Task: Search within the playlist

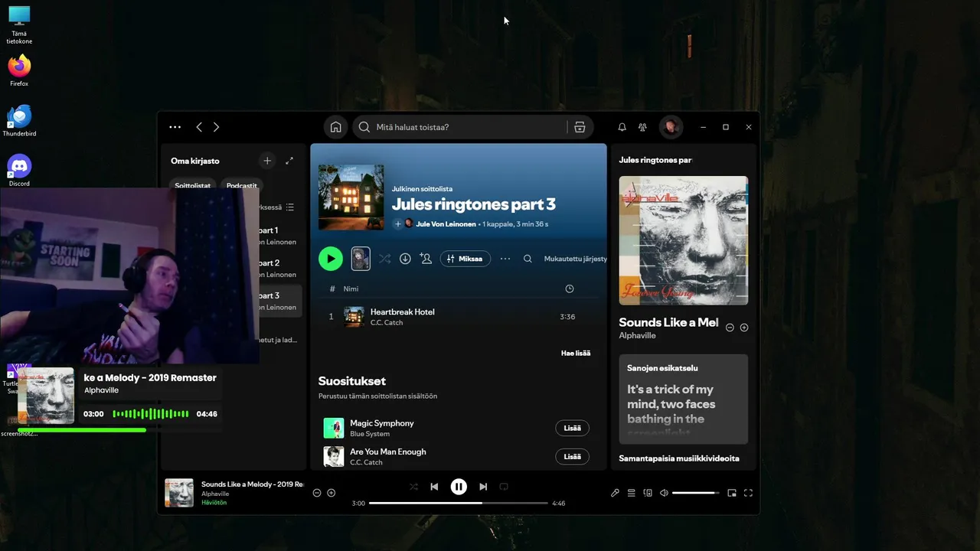Action: point(528,259)
